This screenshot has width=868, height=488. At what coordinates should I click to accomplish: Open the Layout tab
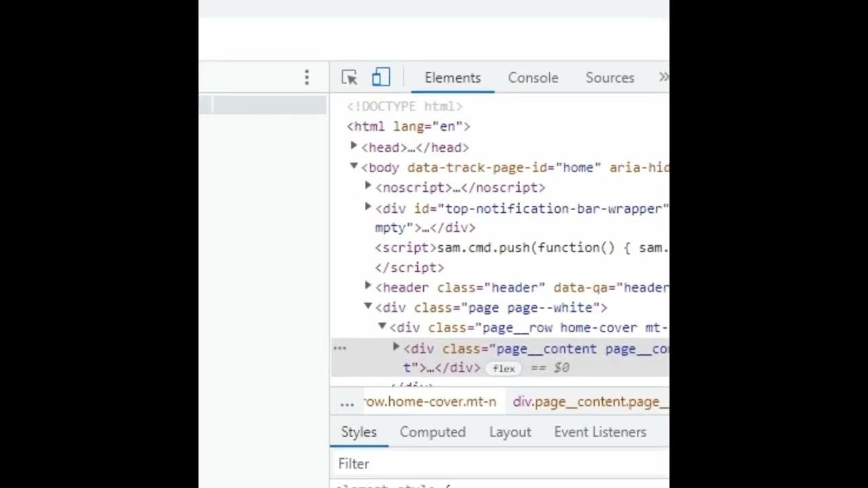coord(510,432)
